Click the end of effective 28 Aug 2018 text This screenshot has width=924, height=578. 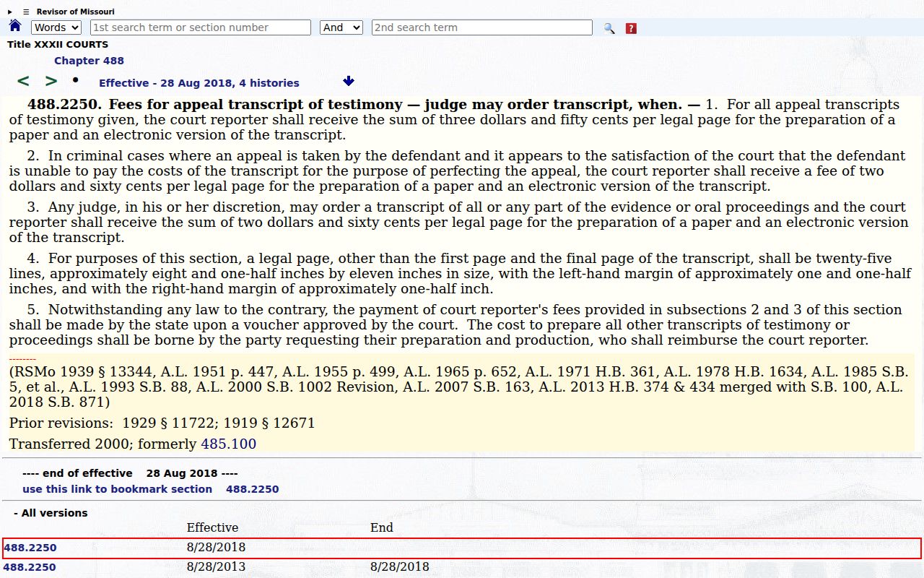coord(130,473)
